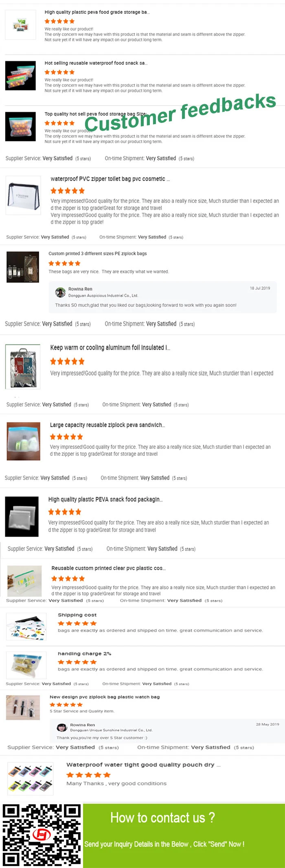The image size is (285, 868).
Task: Click Rowina Ren avatar in 28 May reply
Action: 62,727
